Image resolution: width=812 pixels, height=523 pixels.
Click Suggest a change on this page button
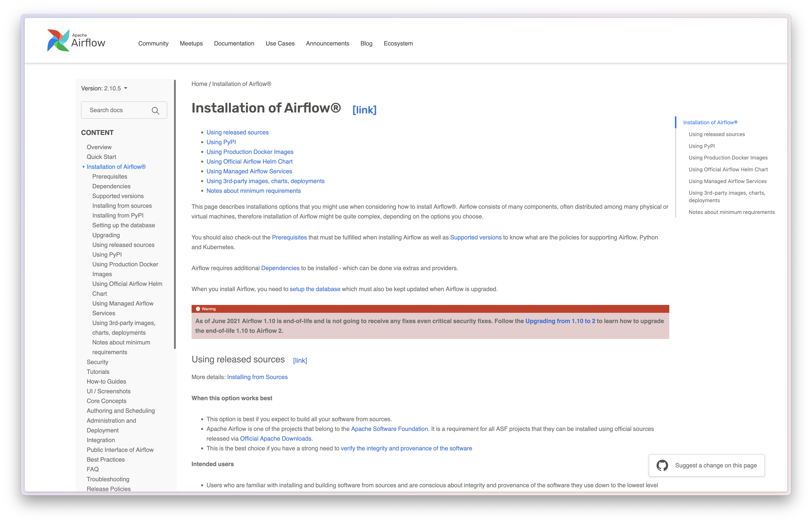point(707,465)
